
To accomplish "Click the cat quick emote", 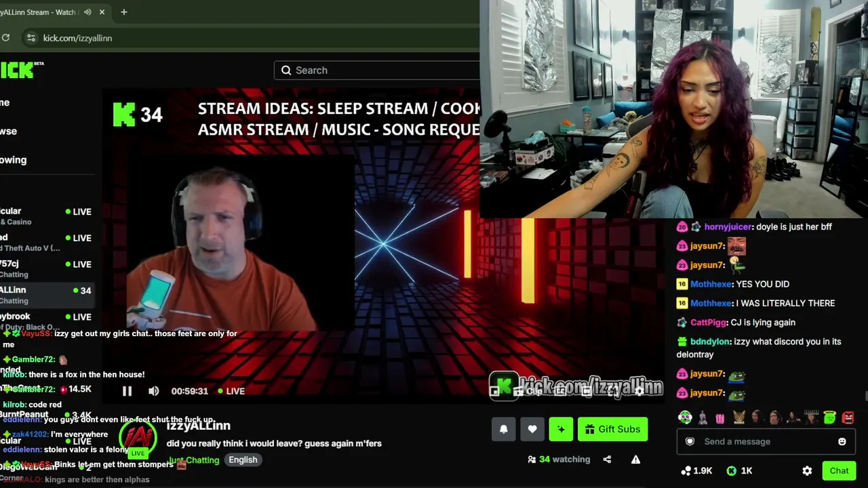I will pos(738,418).
